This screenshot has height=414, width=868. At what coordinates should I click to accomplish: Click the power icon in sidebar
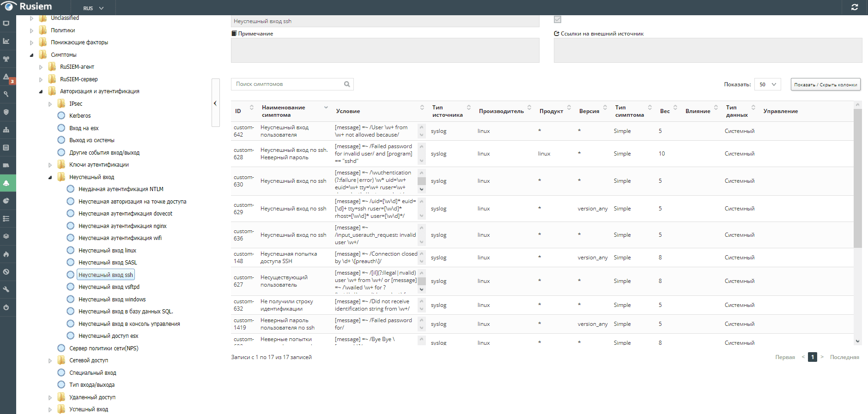6,307
